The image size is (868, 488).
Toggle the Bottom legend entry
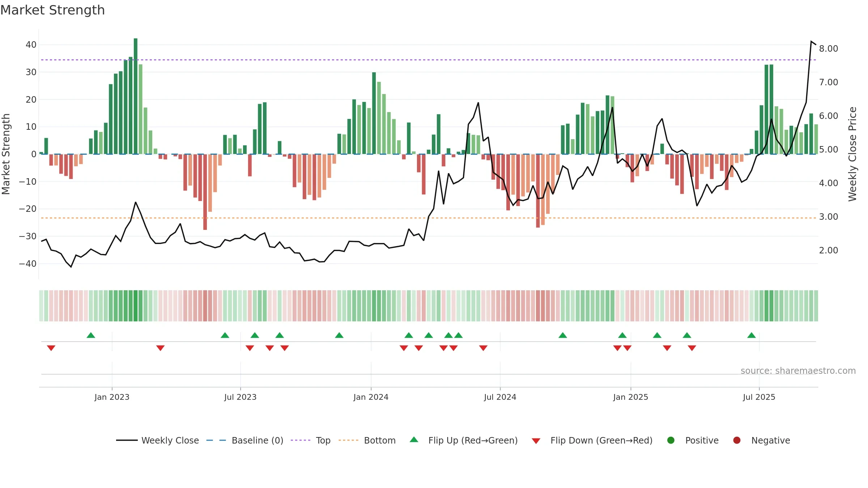[x=367, y=440]
